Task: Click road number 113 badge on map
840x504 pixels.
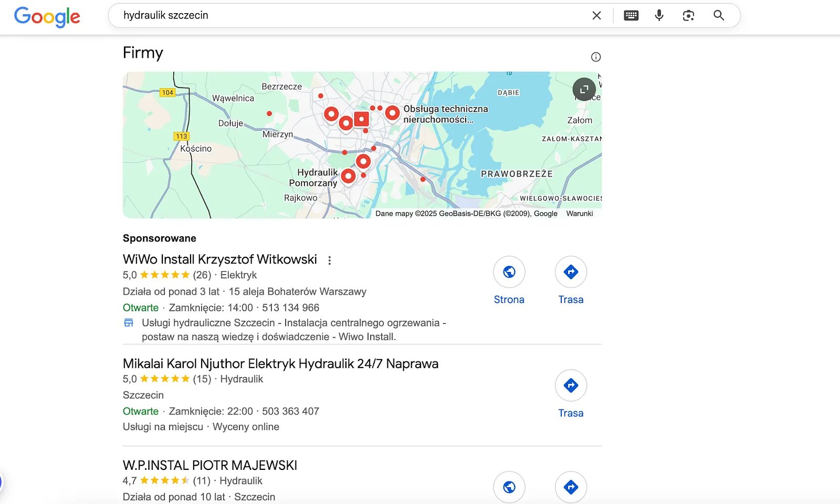Action: click(x=181, y=136)
